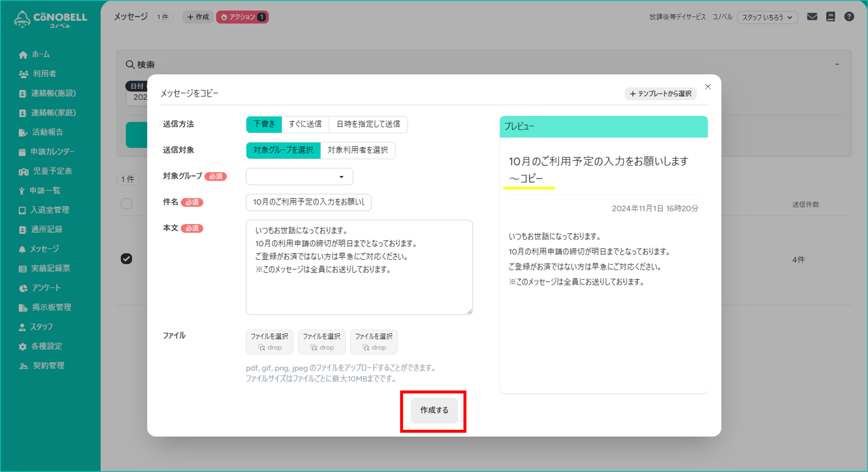Click テンプレートから選択 button

tap(660, 94)
